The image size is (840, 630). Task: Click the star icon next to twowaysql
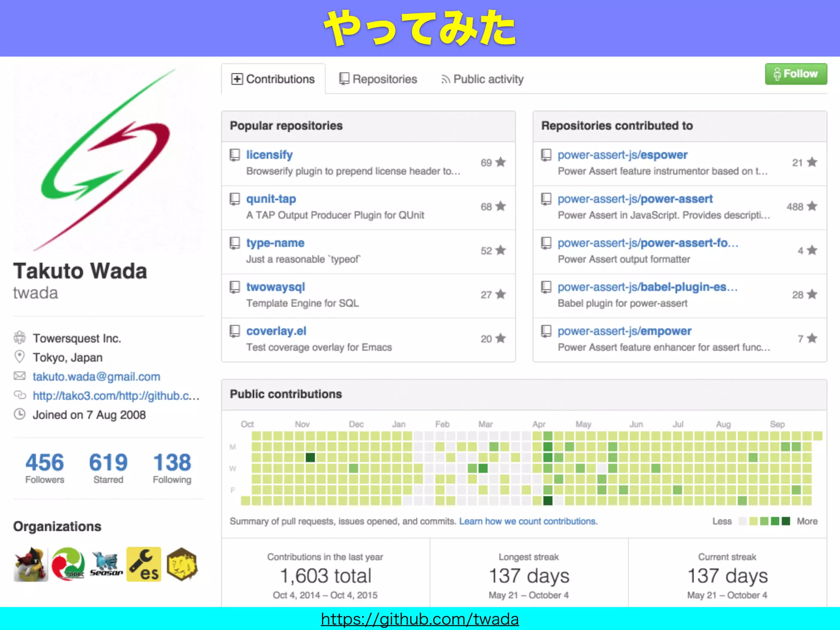500,294
